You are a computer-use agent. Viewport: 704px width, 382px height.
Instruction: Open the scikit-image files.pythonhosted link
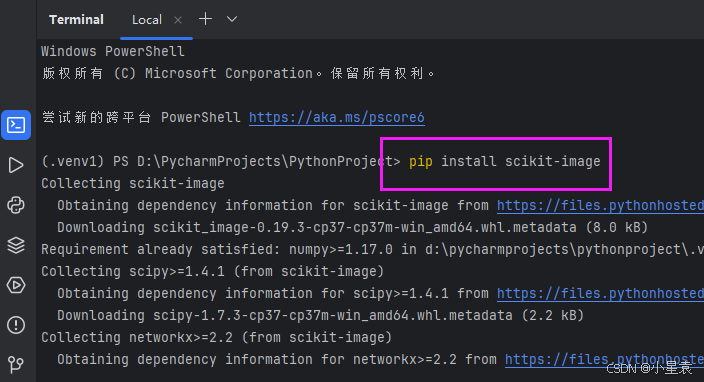point(600,205)
